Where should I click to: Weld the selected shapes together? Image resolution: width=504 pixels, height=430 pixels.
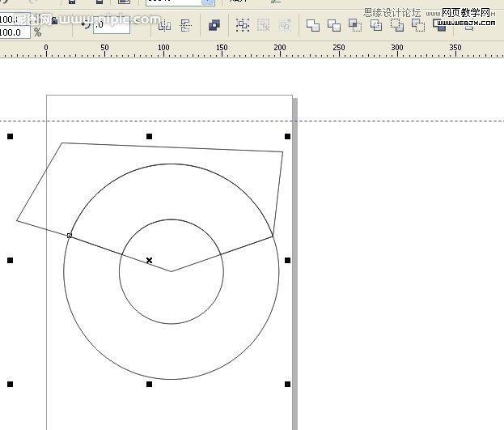click(x=313, y=25)
